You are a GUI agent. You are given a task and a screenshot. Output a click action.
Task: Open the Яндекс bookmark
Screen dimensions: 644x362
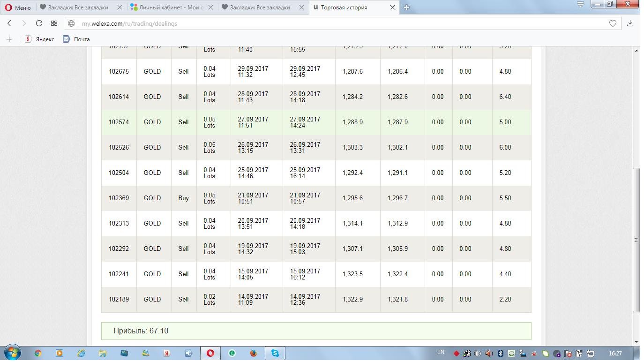[39, 39]
